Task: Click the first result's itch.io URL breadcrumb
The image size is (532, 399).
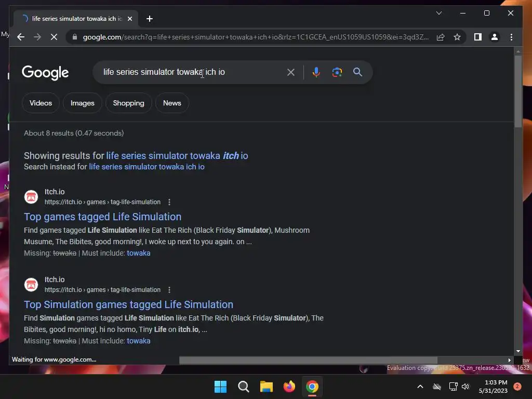Action: tap(102, 202)
